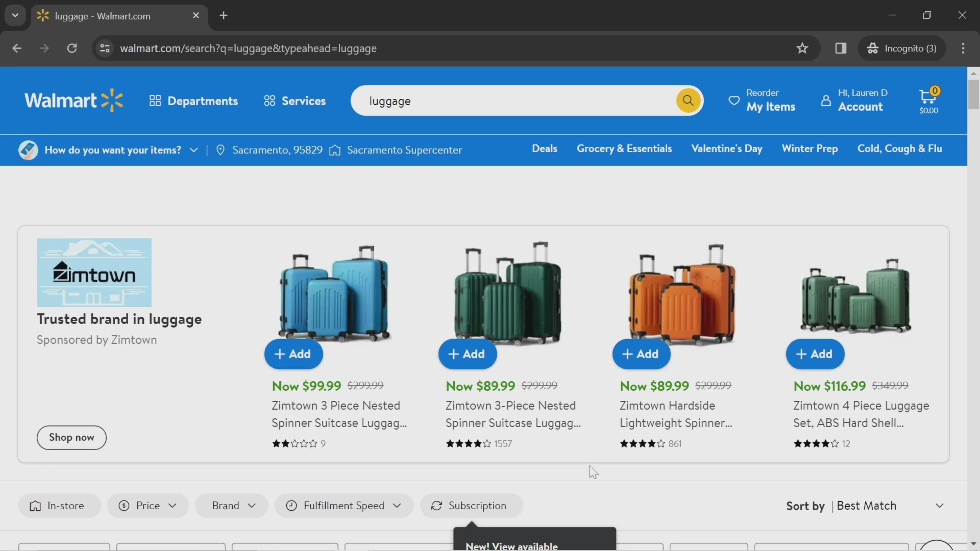Open the Lauren D Account menu
Image resolution: width=980 pixels, height=551 pixels.
[x=854, y=101]
